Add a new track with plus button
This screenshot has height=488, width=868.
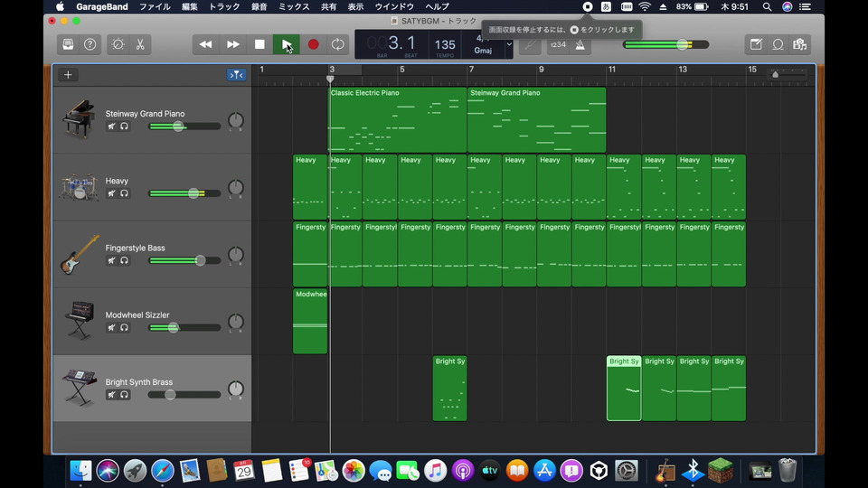68,75
